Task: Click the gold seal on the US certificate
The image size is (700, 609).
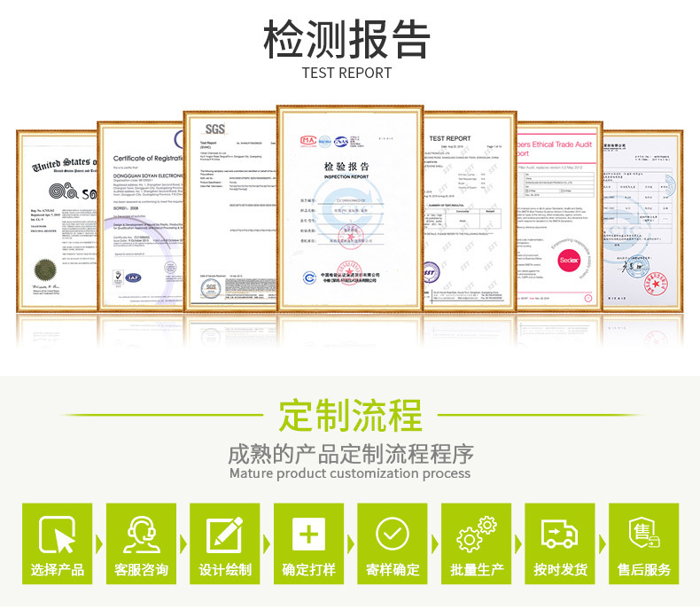Action: pos(45,269)
